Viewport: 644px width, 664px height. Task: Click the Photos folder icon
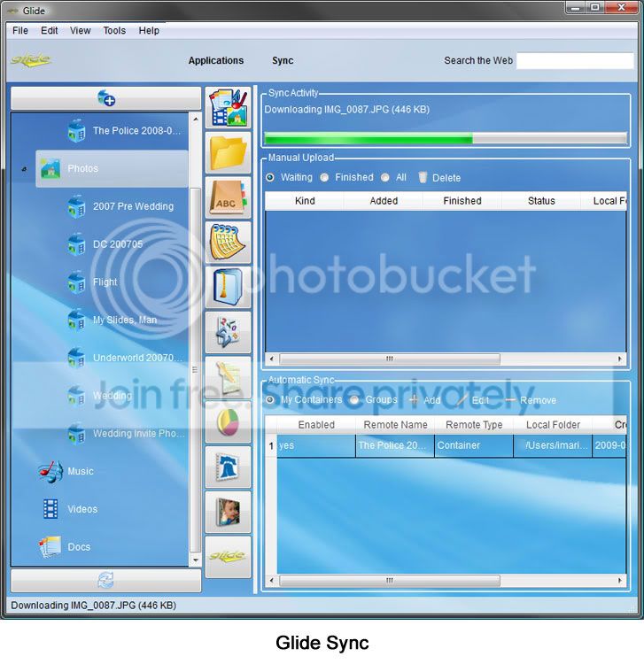(50, 168)
